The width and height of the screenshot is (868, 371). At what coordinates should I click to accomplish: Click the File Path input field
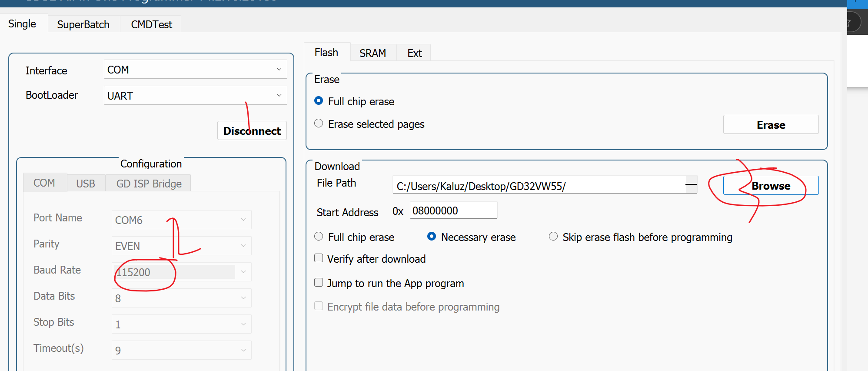pyautogui.click(x=539, y=186)
